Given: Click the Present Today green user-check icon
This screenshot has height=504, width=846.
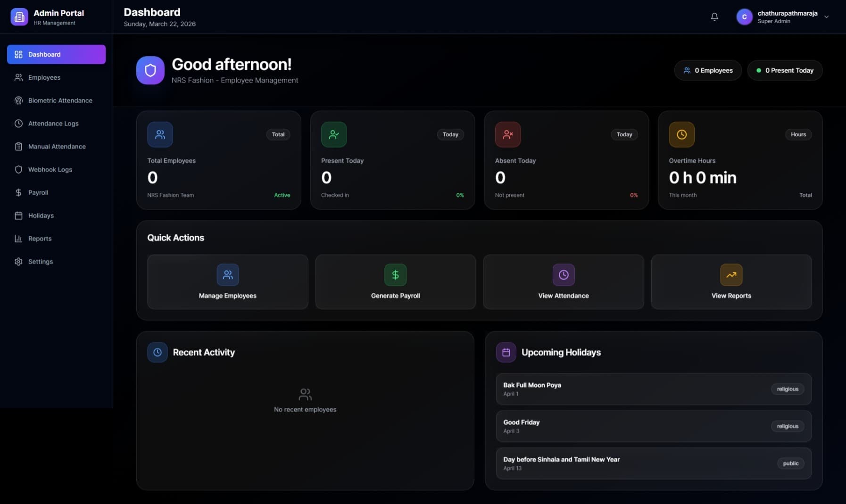Looking at the screenshot, I should point(334,134).
